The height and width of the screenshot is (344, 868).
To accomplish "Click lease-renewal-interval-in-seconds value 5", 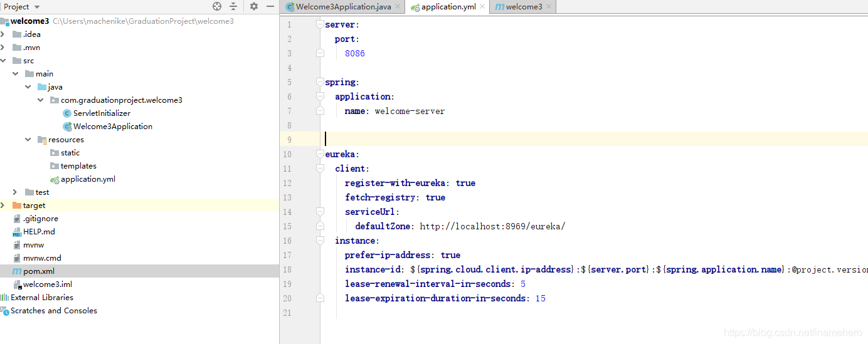I will point(523,284).
